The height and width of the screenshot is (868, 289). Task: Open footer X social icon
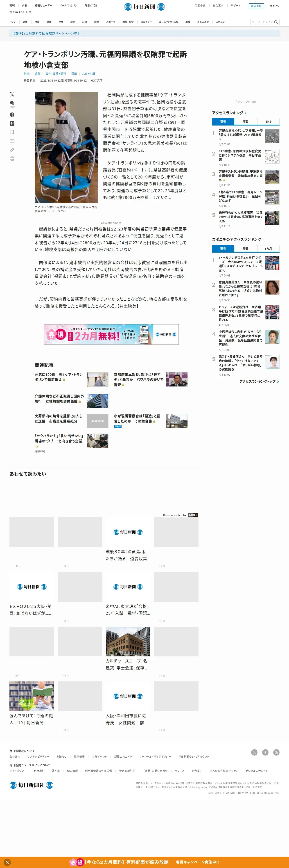(254, 752)
